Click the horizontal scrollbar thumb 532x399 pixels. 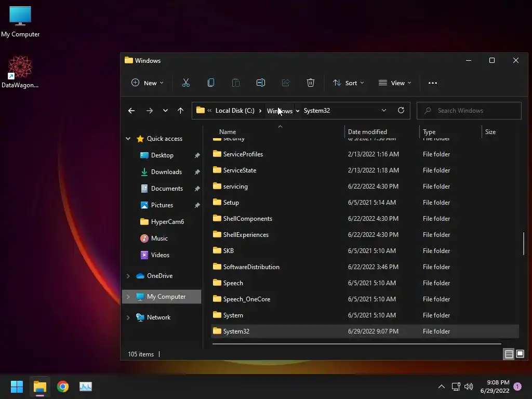[356, 344]
